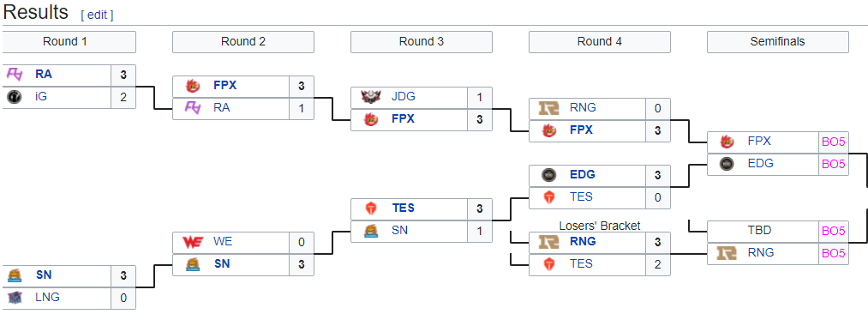Click the JDG team logo in Round 3

click(371, 97)
